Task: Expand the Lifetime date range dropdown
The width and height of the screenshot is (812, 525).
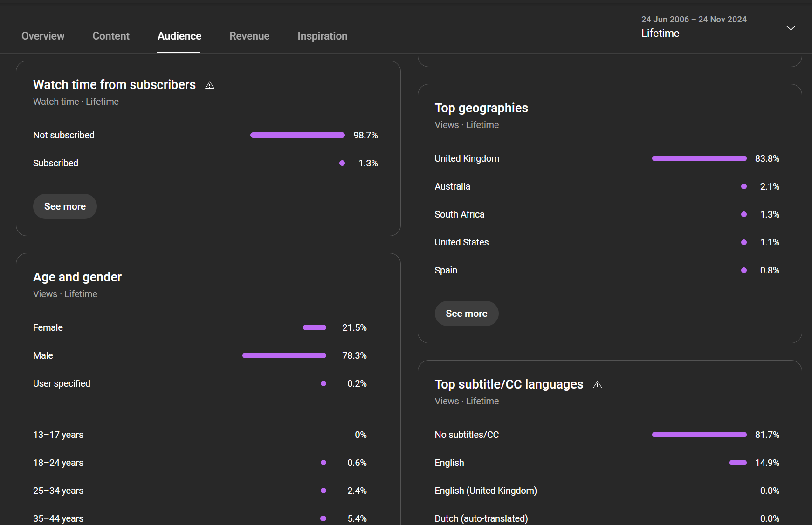Action: click(791, 28)
